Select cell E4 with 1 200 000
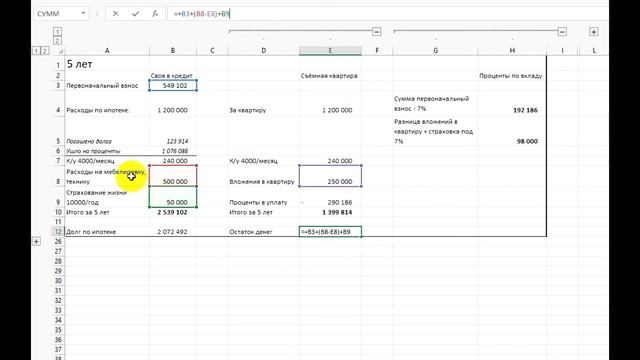 click(330, 103)
